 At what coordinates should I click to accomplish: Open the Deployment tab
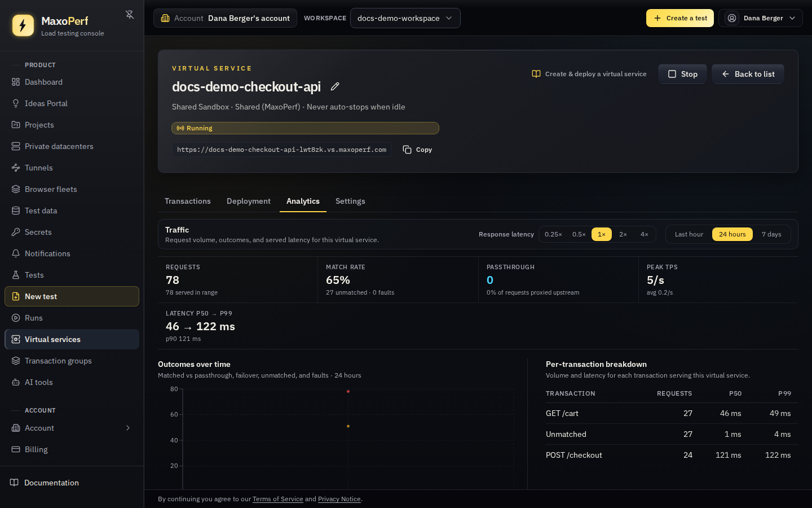pos(249,201)
